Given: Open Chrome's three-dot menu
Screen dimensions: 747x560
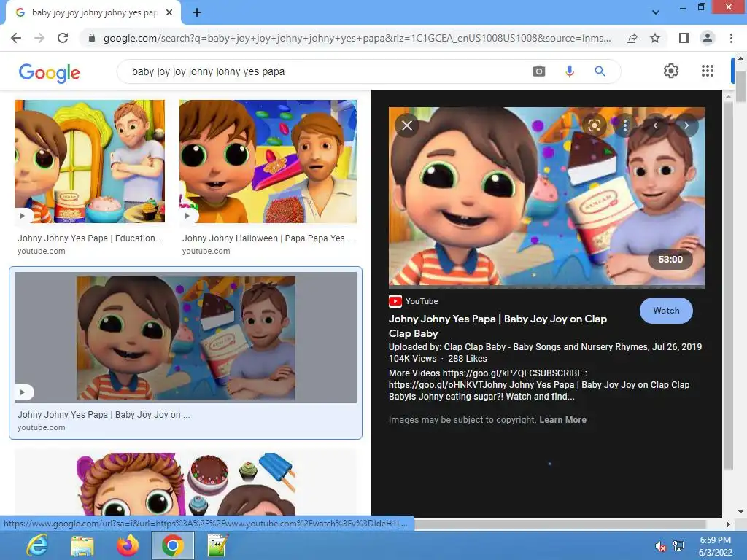Looking at the screenshot, I should (x=731, y=38).
